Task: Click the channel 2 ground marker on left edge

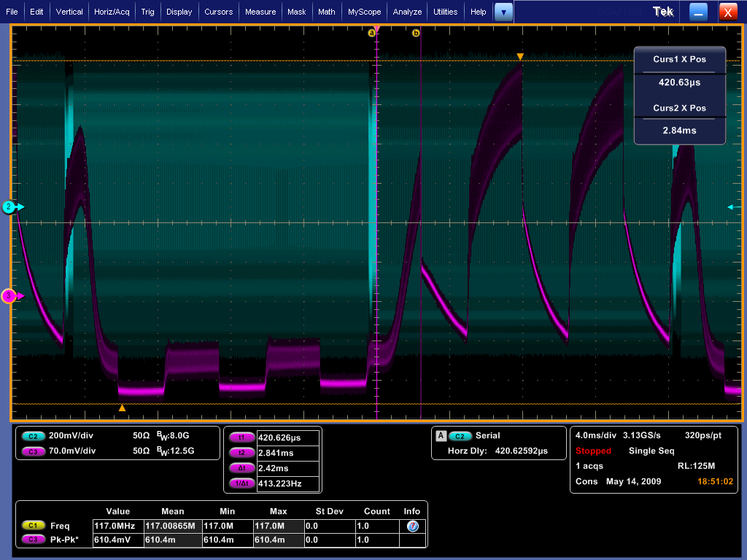Action: (x=9, y=207)
